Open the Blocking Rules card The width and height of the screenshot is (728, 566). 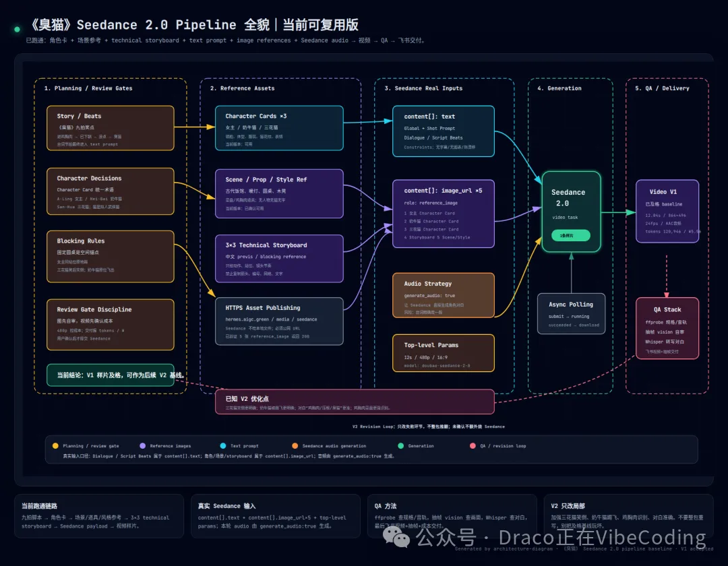coord(111,257)
